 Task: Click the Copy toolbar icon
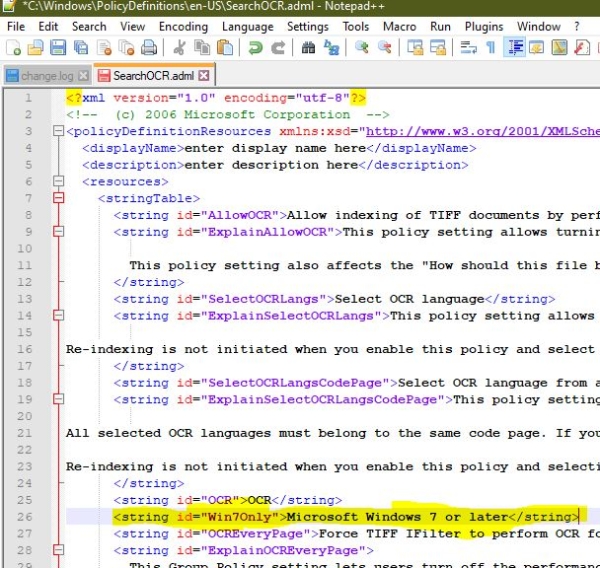point(202,48)
